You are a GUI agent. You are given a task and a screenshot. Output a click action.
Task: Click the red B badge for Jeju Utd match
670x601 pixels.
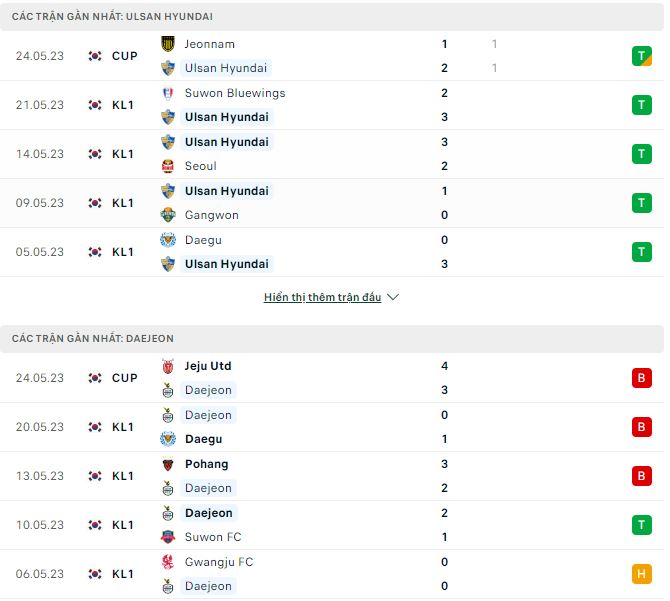[x=641, y=378]
